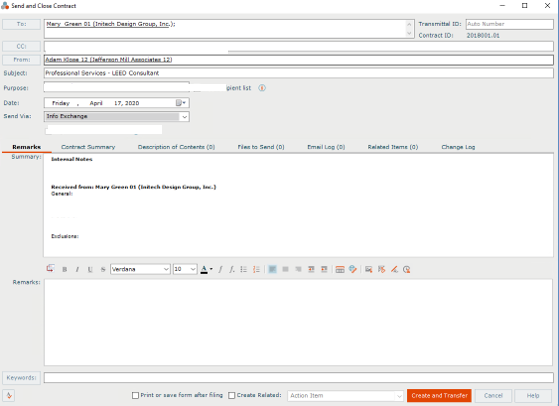Expand the Send Via Info Exchange dropdown

coord(184,117)
